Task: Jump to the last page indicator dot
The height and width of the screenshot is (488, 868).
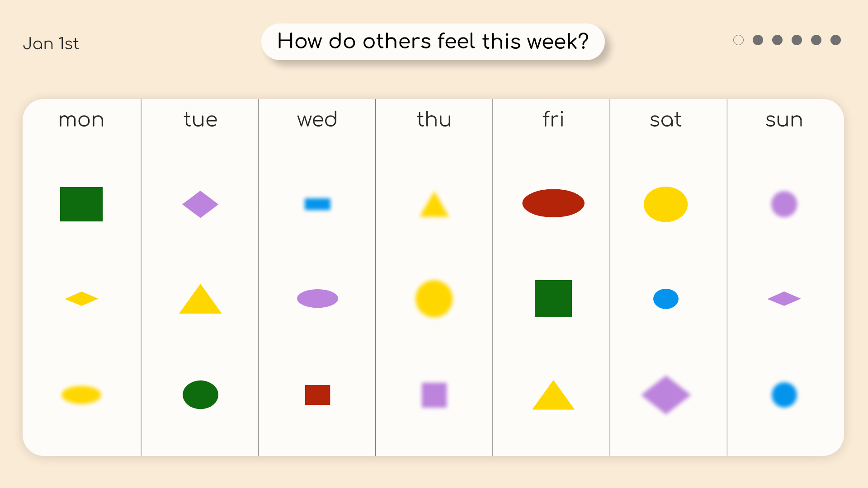Action: (835, 40)
